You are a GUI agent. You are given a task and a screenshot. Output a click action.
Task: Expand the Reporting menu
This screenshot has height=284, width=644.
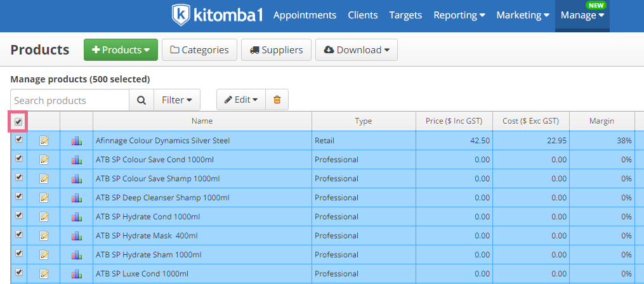coord(459,15)
